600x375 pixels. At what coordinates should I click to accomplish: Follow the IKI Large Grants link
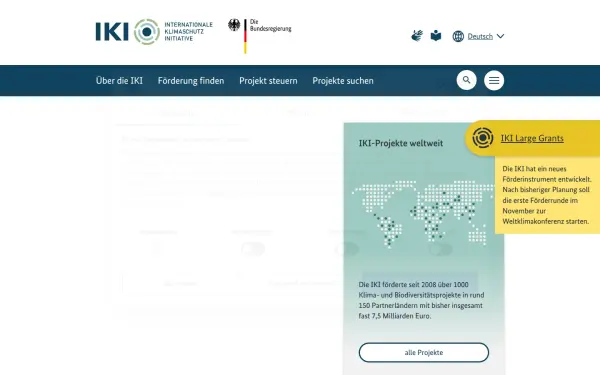(x=532, y=138)
